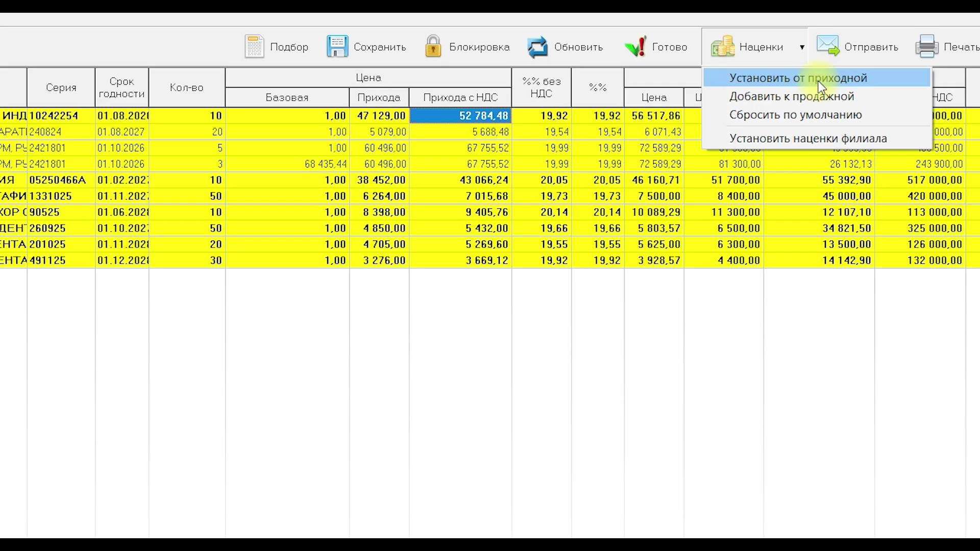
Task: Click the Сохранить button label
Action: tap(380, 47)
